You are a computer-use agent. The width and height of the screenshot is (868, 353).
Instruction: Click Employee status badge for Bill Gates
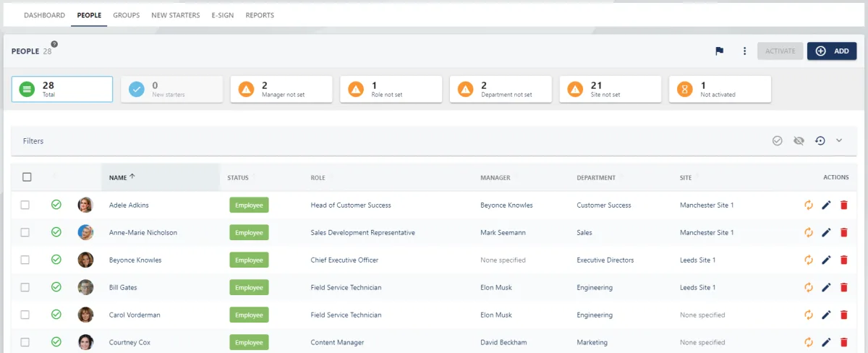tap(249, 287)
